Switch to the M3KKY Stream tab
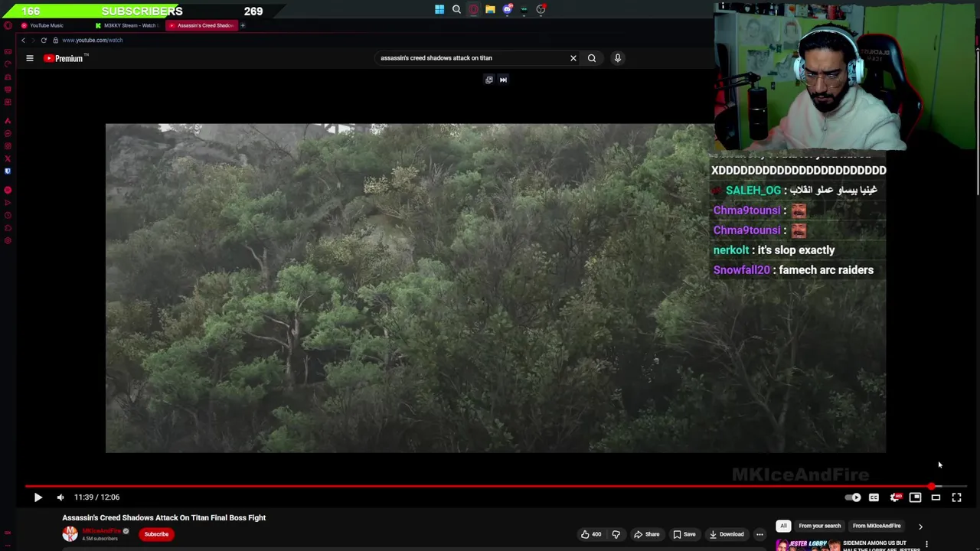This screenshot has width=980, height=551. coord(127,25)
